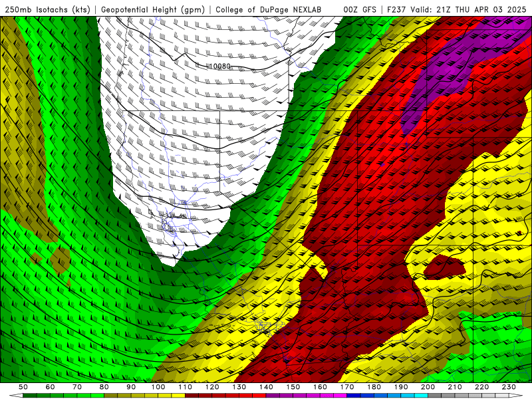Select the 150 scale label
532x399 pixels.
293,387
